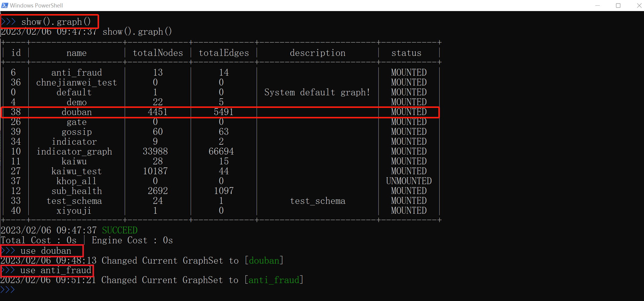Click the MOUNTED status of douban
The image size is (644, 301).
coord(409,112)
